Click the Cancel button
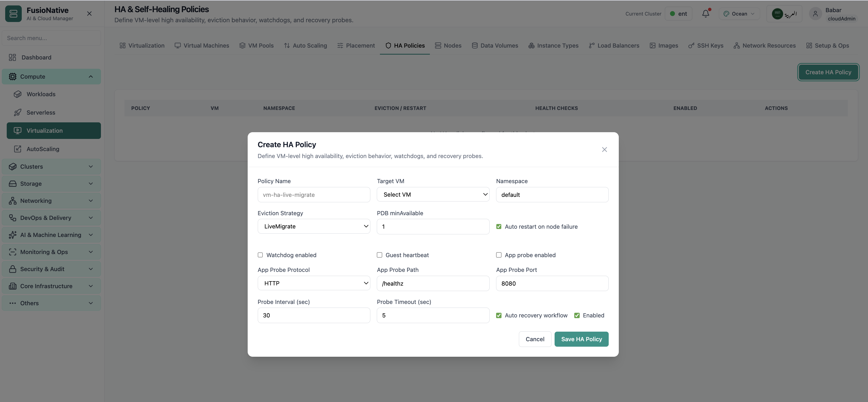Screen dimensions: 868x402 point(535,339)
